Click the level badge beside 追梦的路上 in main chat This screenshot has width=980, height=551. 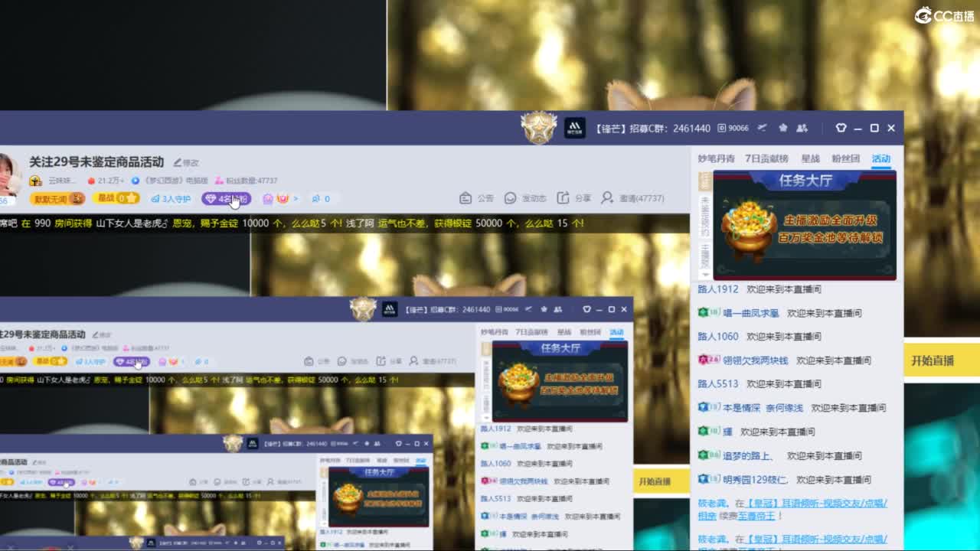(708, 456)
